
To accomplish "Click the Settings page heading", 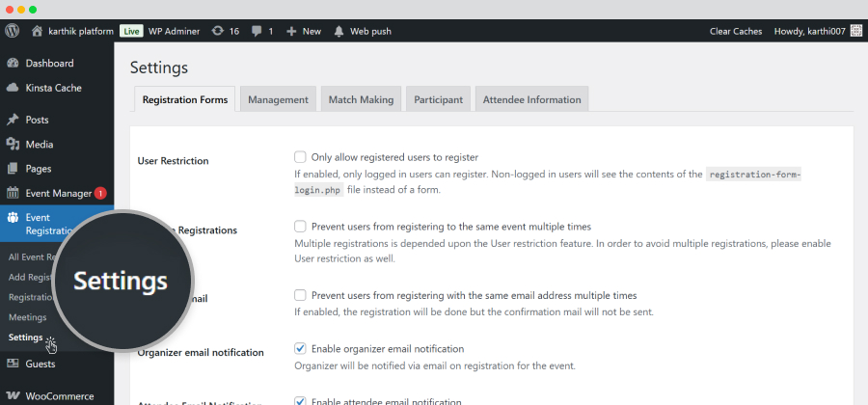I will pos(159,68).
